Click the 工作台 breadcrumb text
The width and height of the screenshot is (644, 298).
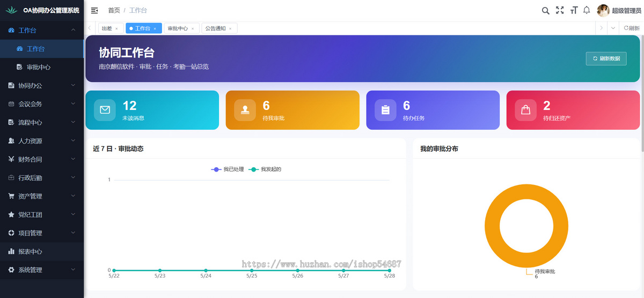coord(138,11)
